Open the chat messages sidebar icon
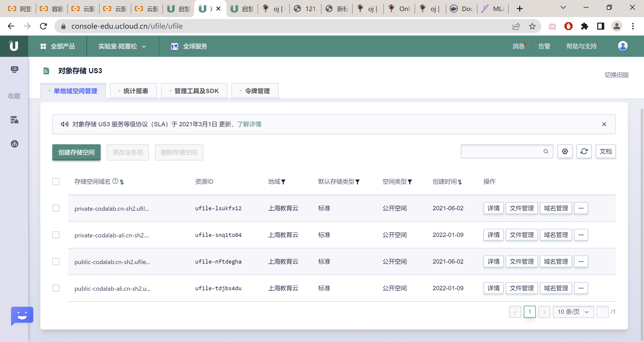This screenshot has height=342, width=644. [x=14, y=70]
